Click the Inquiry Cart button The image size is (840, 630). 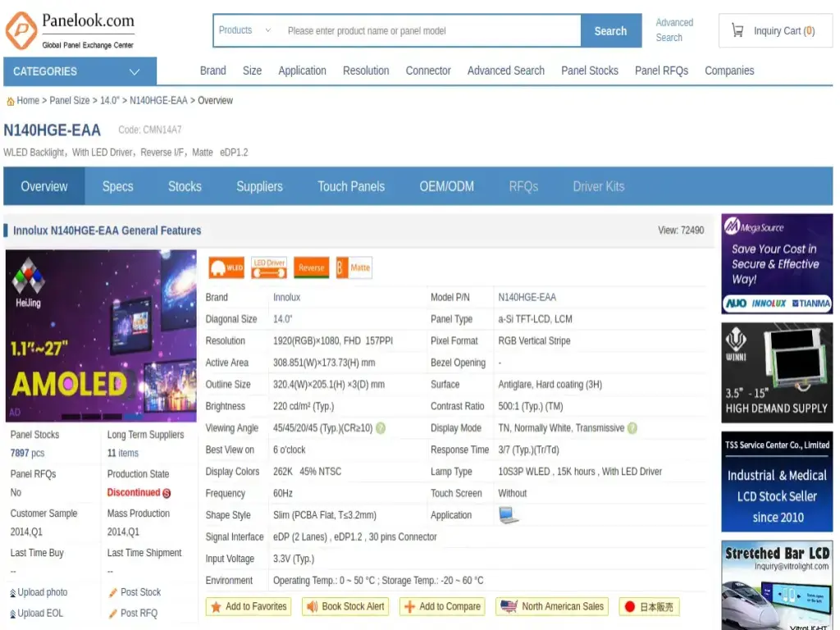(x=775, y=31)
